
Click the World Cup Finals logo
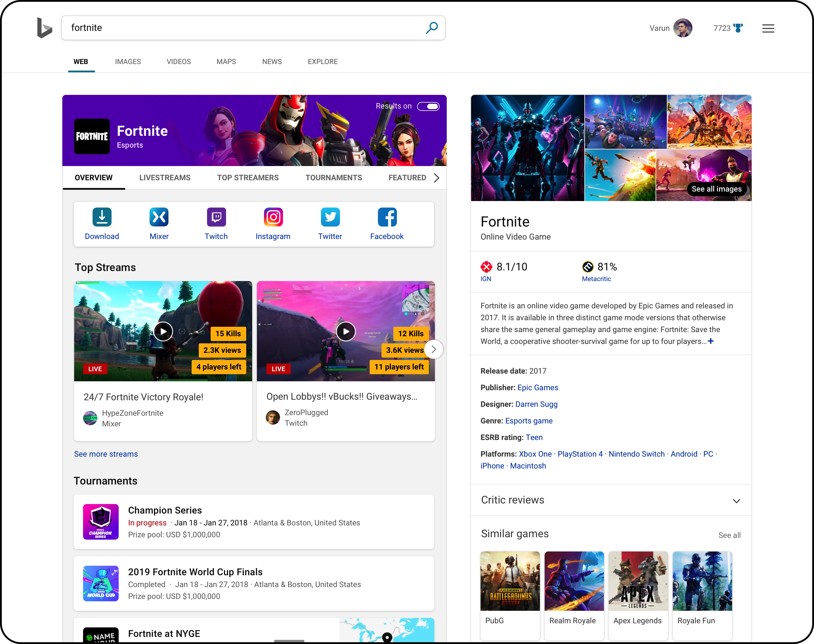click(x=101, y=583)
